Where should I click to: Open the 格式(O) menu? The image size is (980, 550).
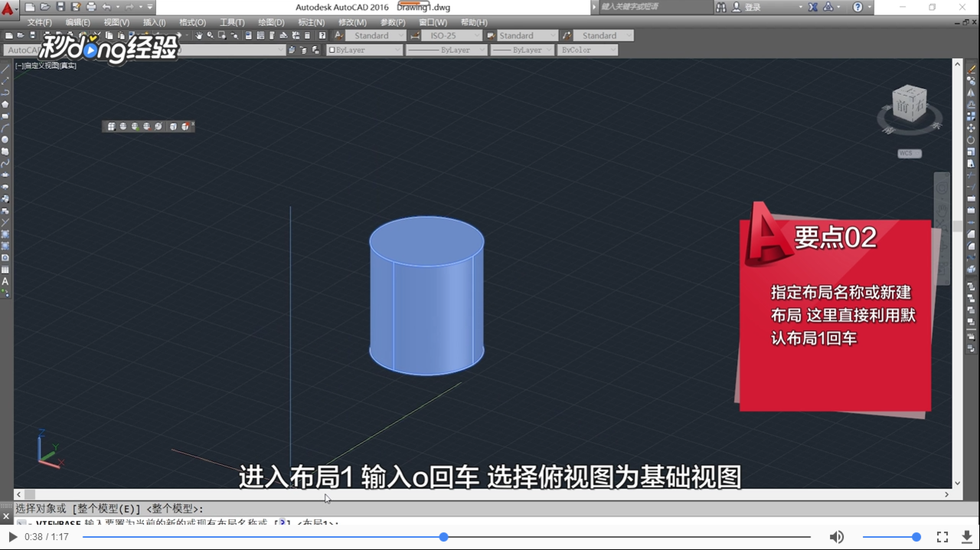tap(193, 22)
